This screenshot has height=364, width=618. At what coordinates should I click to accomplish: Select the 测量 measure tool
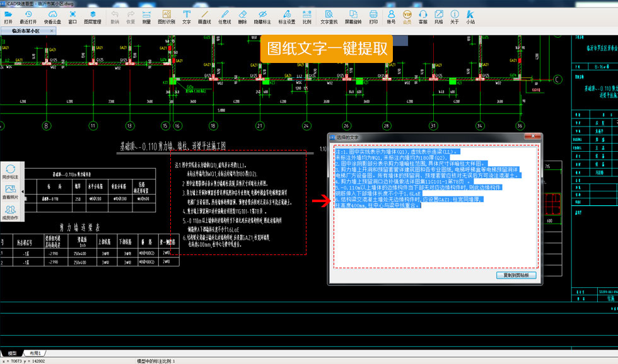[x=146, y=16]
